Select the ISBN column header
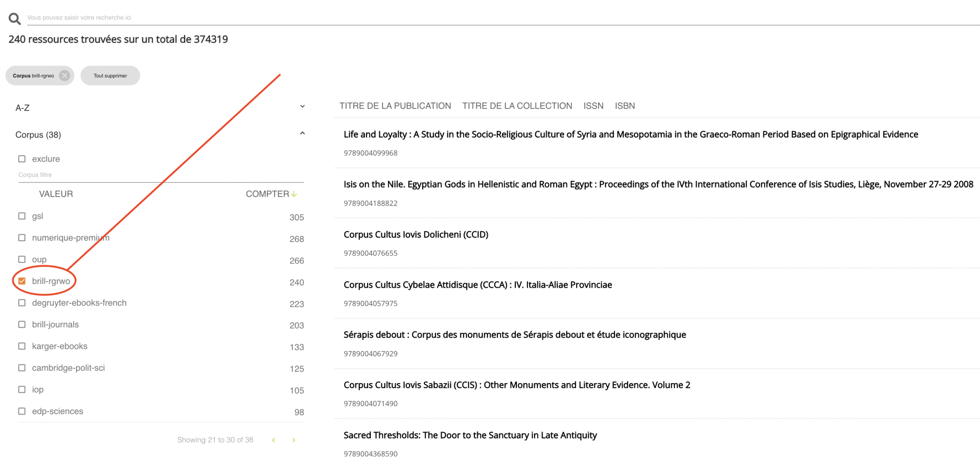The height and width of the screenshot is (464, 980). coord(625,106)
